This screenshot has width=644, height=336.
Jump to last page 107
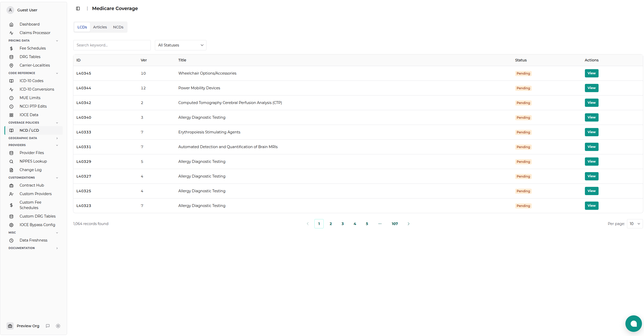pos(395,224)
